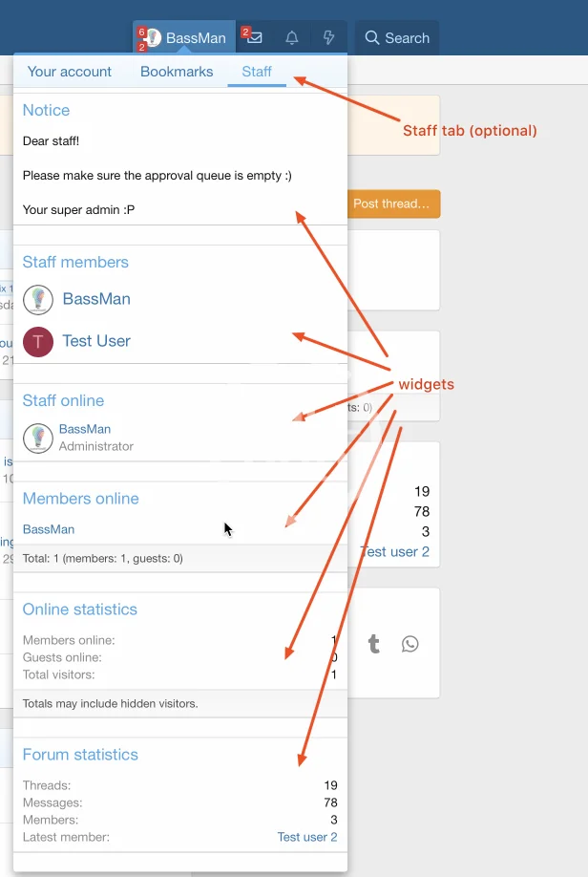The width and height of the screenshot is (588, 877).
Task: Click the Members online heading link
Action: point(80,499)
